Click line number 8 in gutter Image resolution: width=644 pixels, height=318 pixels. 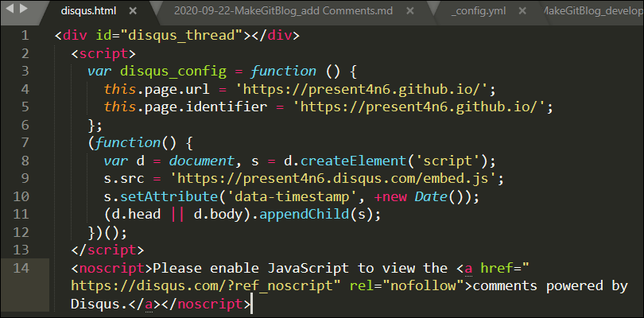click(x=25, y=161)
